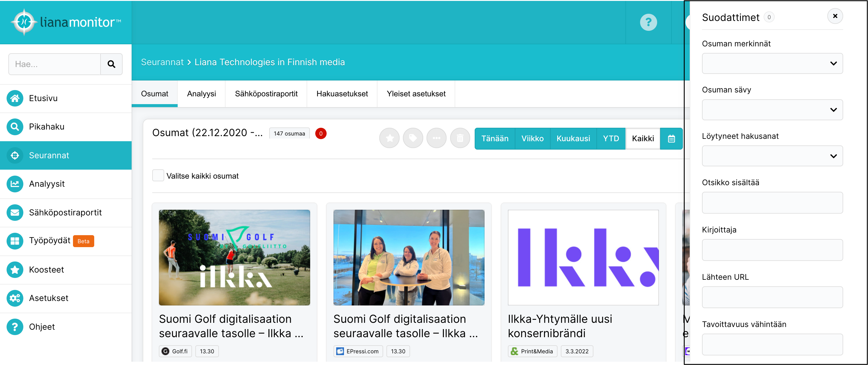Open the help question mark in header

tap(648, 22)
